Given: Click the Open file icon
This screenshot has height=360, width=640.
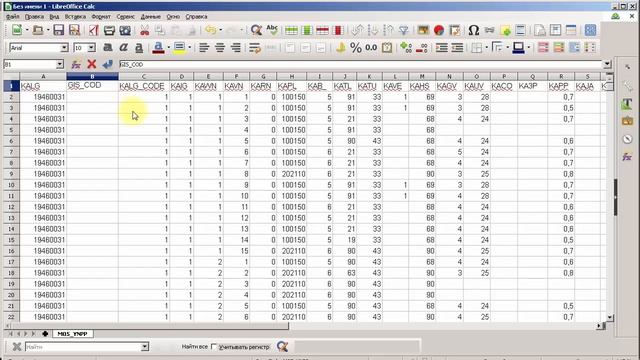Looking at the screenshot, I should pyautogui.click(x=38, y=30).
